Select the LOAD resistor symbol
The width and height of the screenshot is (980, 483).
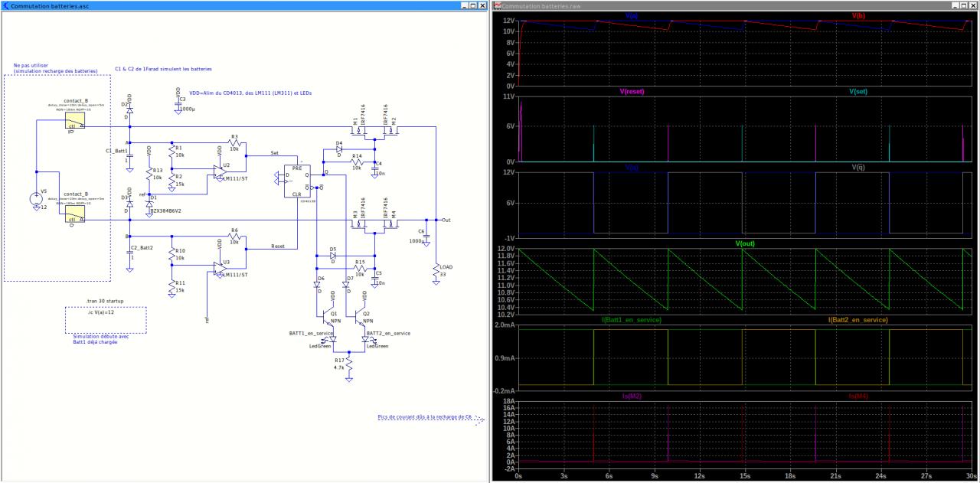[436, 272]
